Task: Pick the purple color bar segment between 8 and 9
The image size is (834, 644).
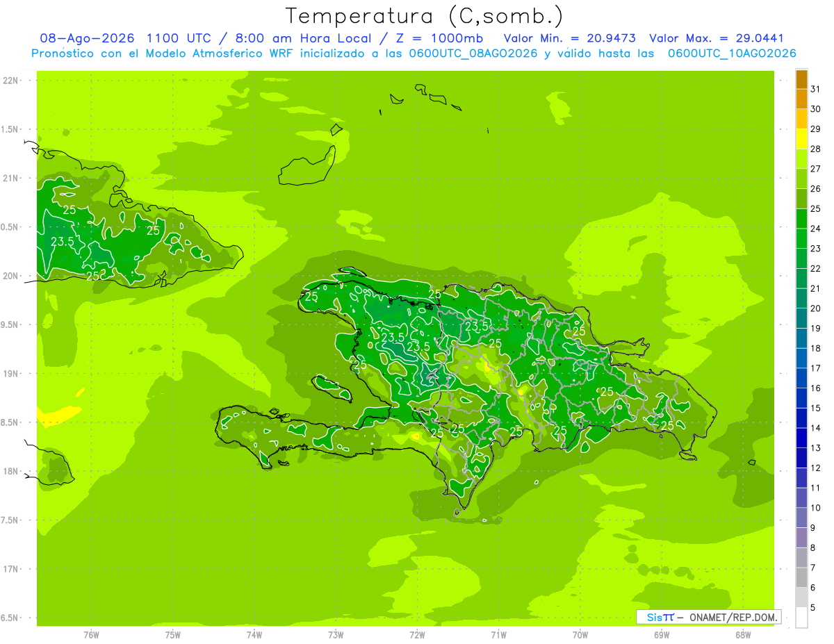Action: pos(801,538)
